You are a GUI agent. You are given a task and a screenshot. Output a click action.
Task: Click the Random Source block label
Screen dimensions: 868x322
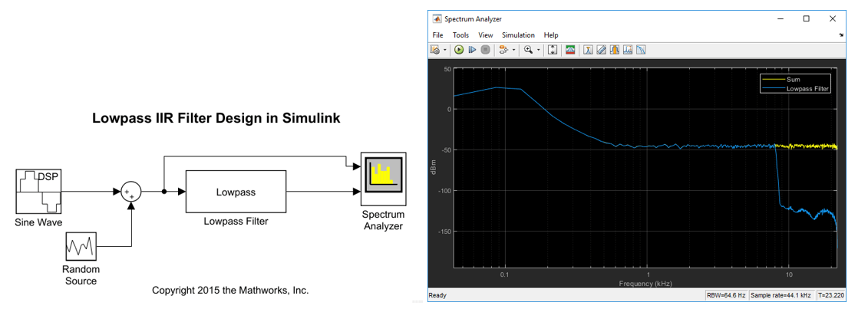[81, 275]
